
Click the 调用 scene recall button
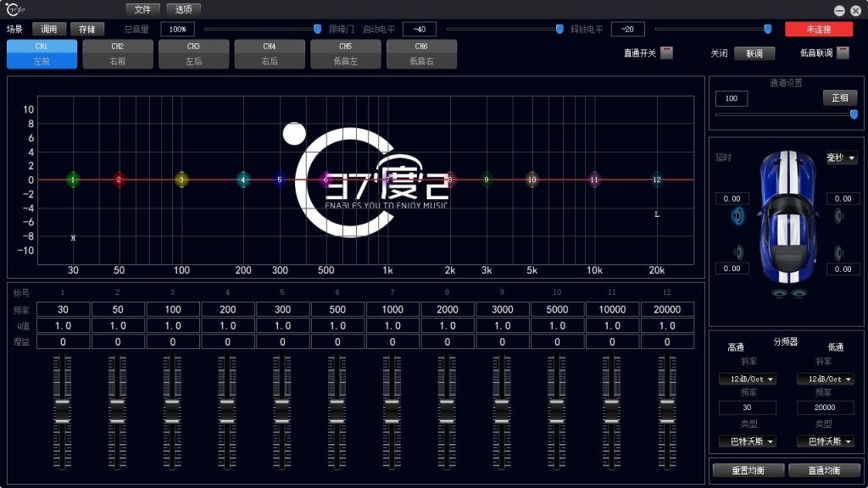[48, 29]
